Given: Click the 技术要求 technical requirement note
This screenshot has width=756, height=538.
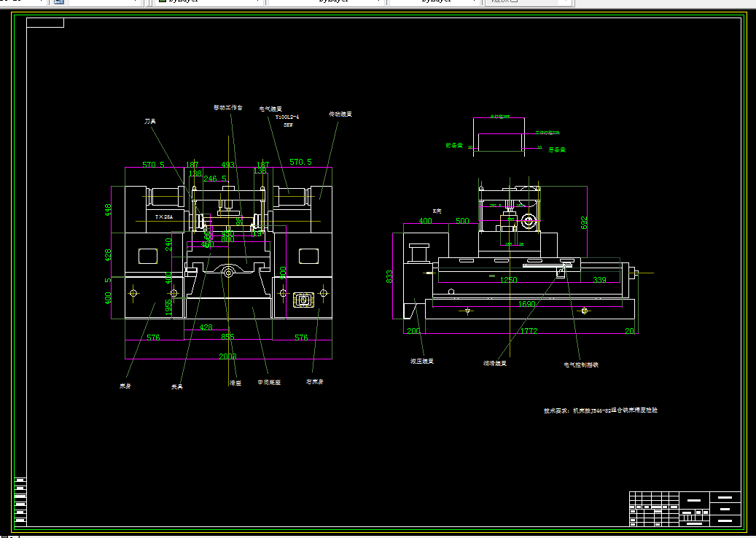Looking at the screenshot, I should click(x=601, y=410).
